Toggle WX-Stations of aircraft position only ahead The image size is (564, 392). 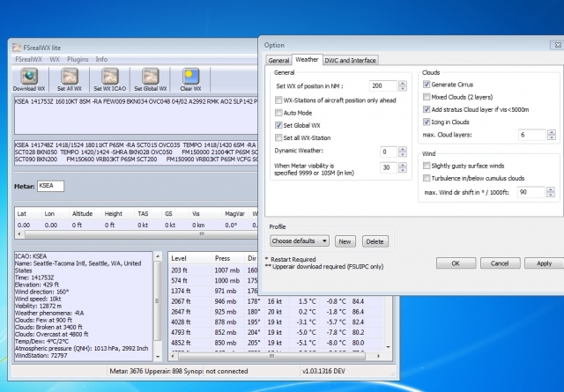click(278, 100)
